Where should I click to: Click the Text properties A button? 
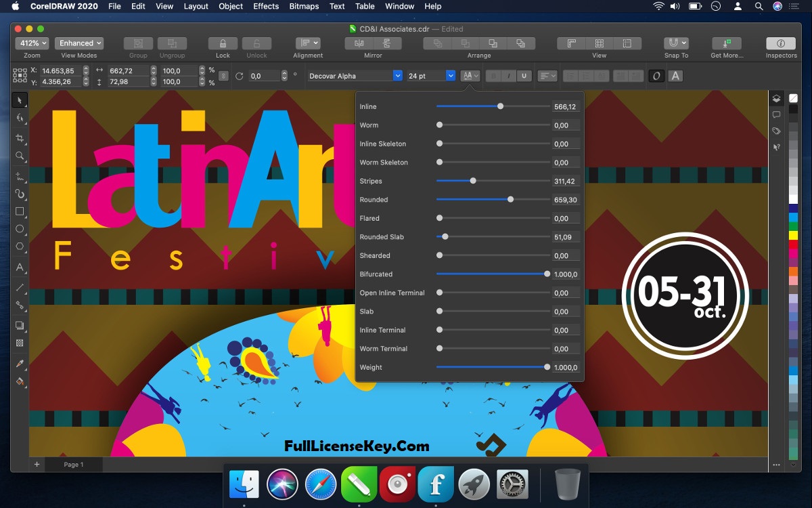click(675, 76)
